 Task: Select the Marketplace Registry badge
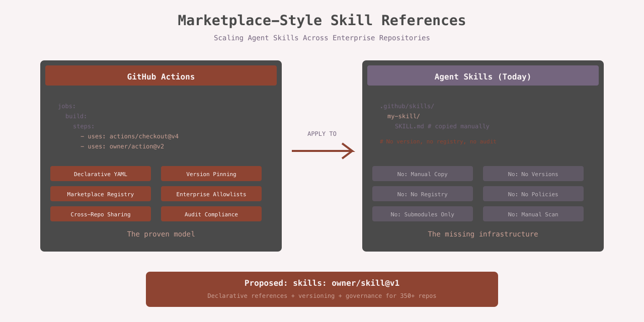click(x=101, y=194)
